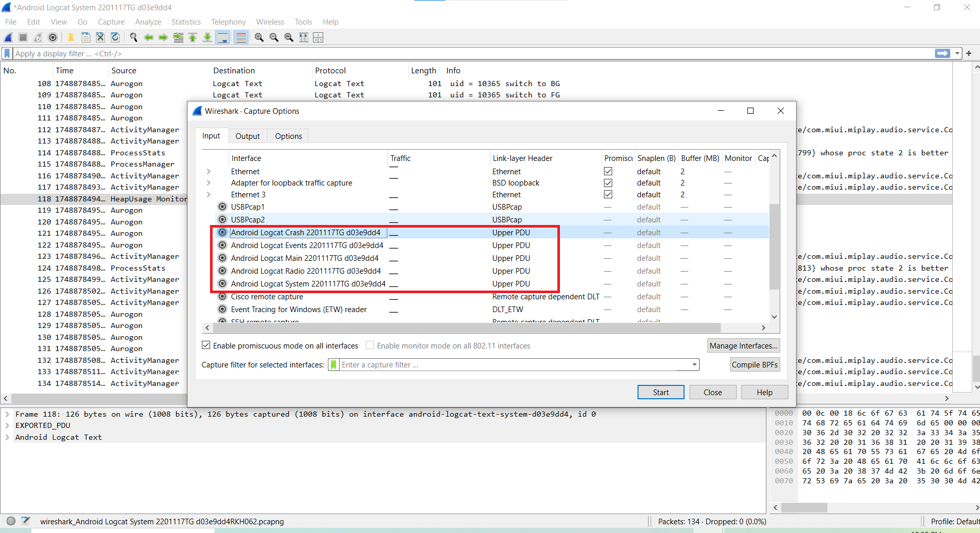Image resolution: width=980 pixels, height=533 pixels.
Task: Toggle promiscuous checkbox for loopback adapter
Action: coord(608,183)
